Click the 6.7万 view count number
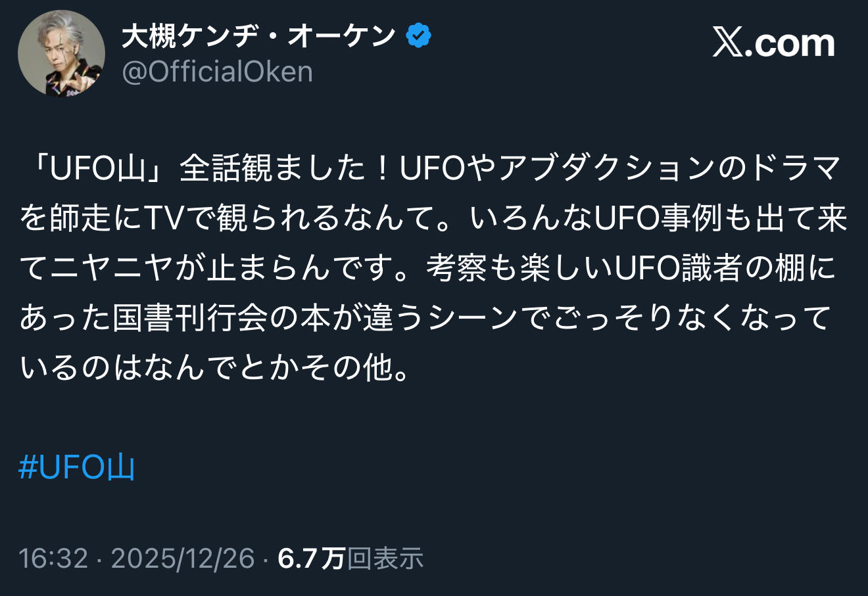868x596 pixels. click(x=311, y=559)
